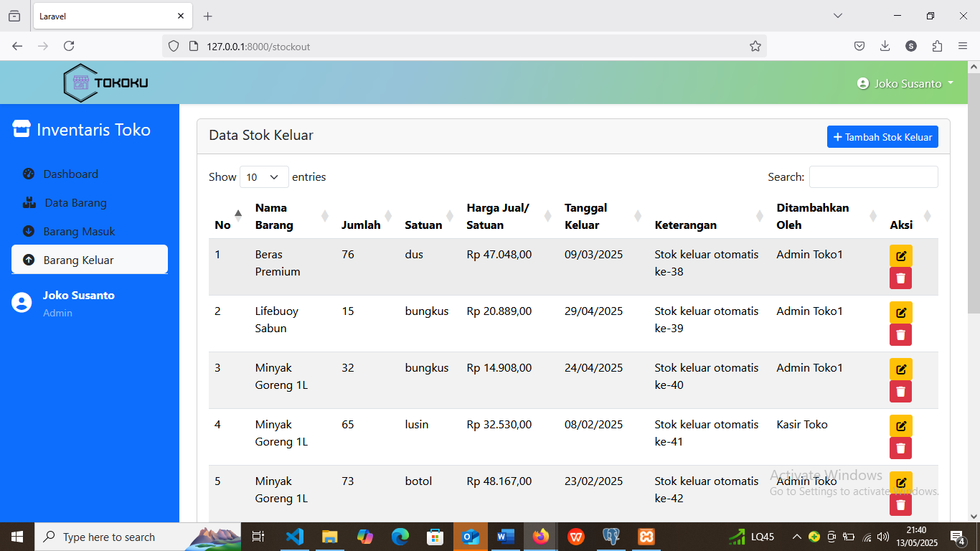Click the TOKOKU logo in header

click(106, 83)
